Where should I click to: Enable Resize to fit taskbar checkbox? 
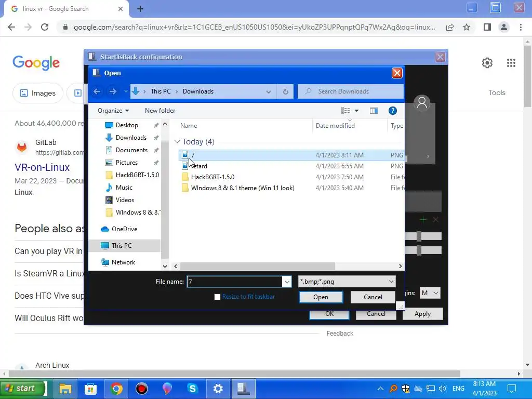pos(218,297)
